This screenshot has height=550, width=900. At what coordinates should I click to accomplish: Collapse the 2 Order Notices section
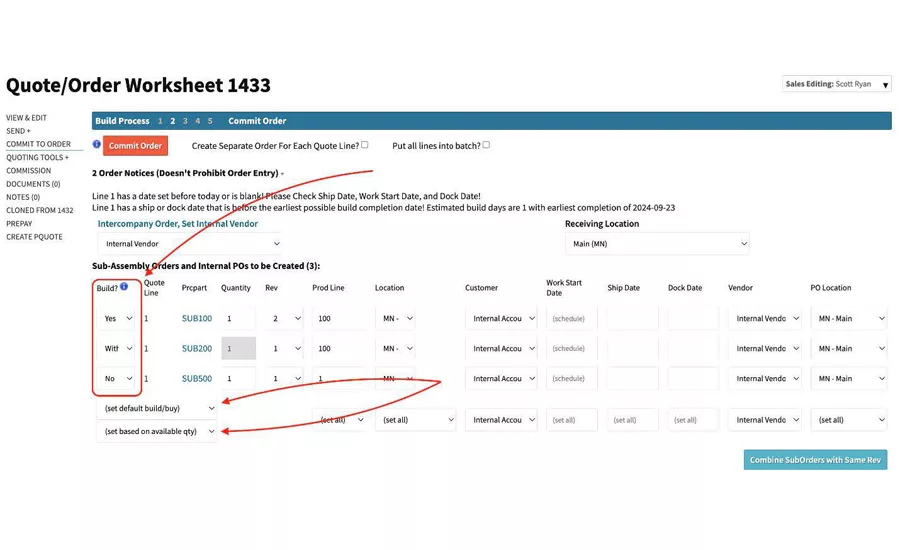(x=188, y=173)
